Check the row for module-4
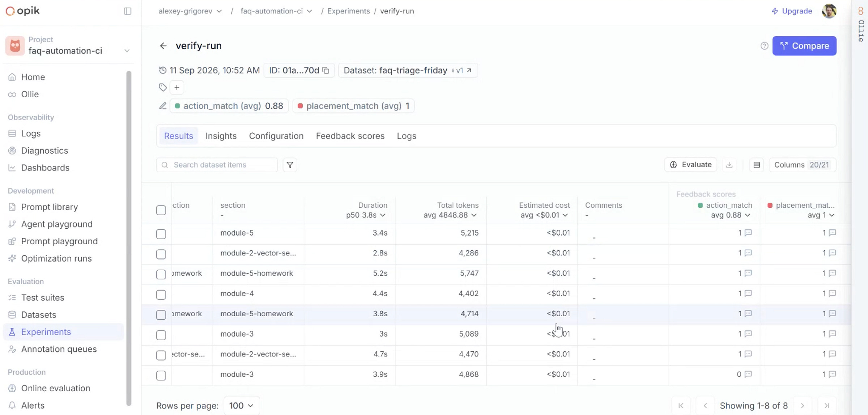Screen dimensions: 868x415 [161, 295]
